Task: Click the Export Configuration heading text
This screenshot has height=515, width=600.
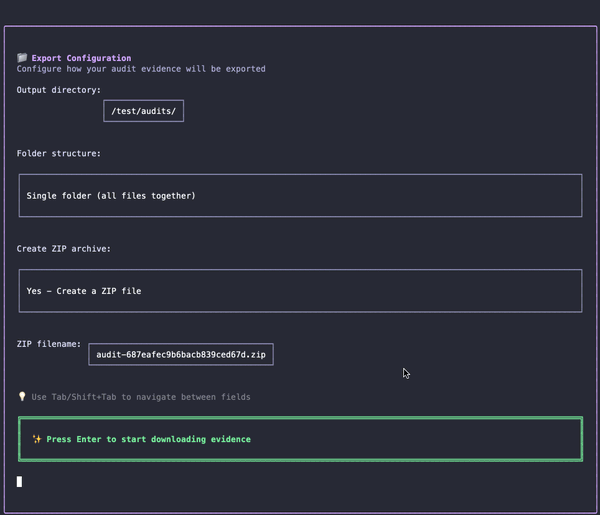Action: [x=81, y=58]
